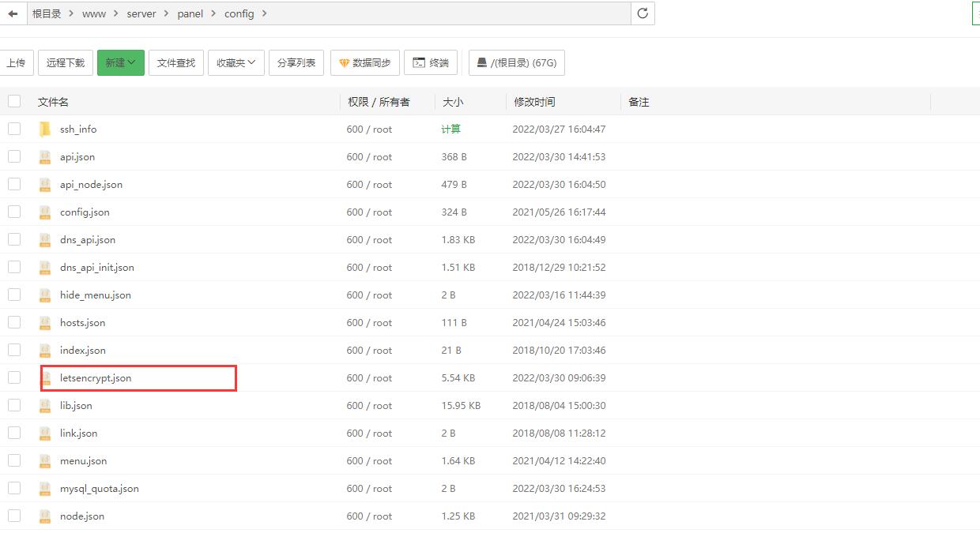Select the checkbox for node.json

(x=14, y=516)
